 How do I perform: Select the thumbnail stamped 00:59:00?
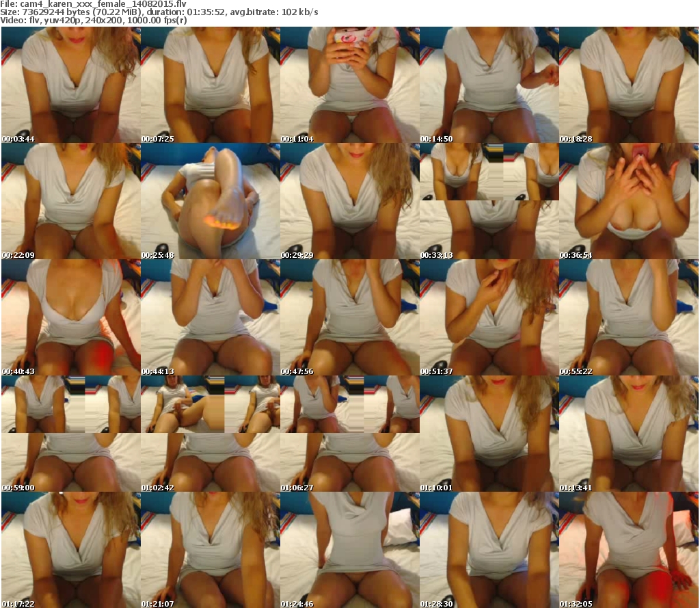[x=71, y=434]
